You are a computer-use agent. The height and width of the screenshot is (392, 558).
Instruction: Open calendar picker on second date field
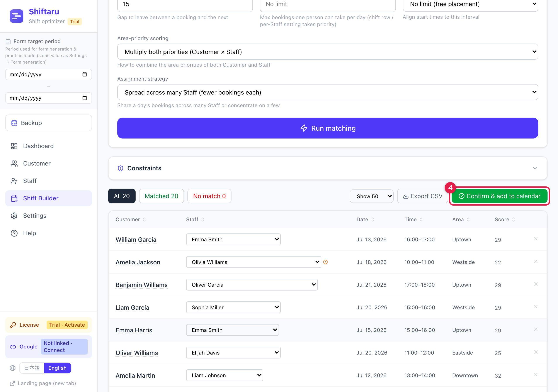tap(84, 98)
